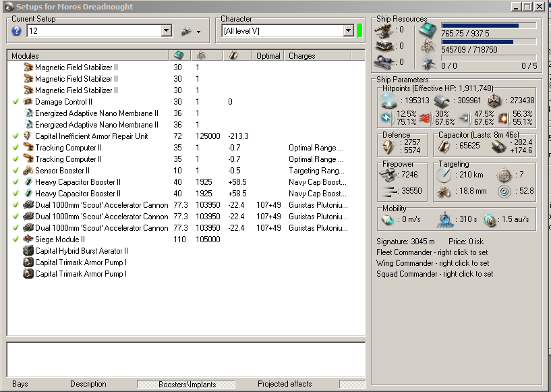Click the Sensor Booster II module icon

[28, 171]
